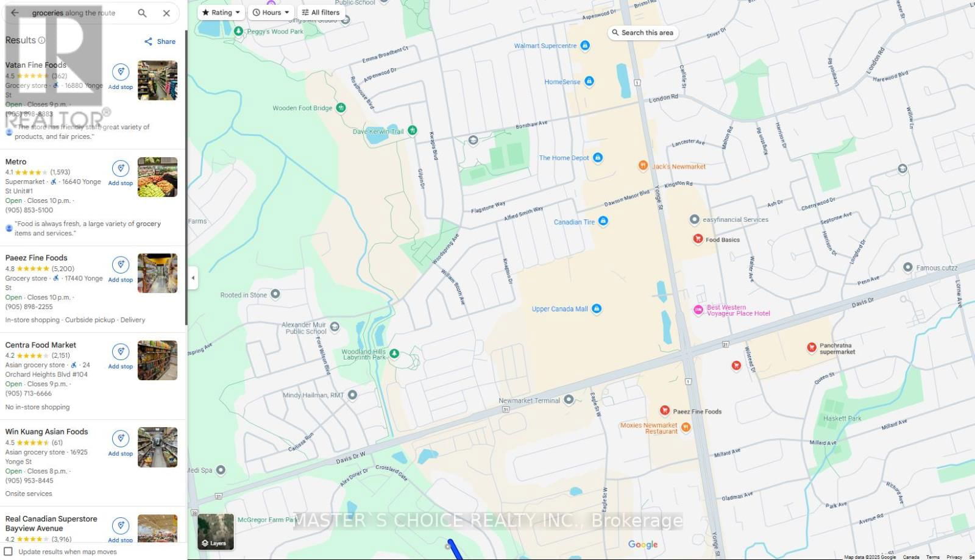Screen dimensions: 975x560
Task: Click the results panel scrollbar
Action: click(x=186, y=177)
